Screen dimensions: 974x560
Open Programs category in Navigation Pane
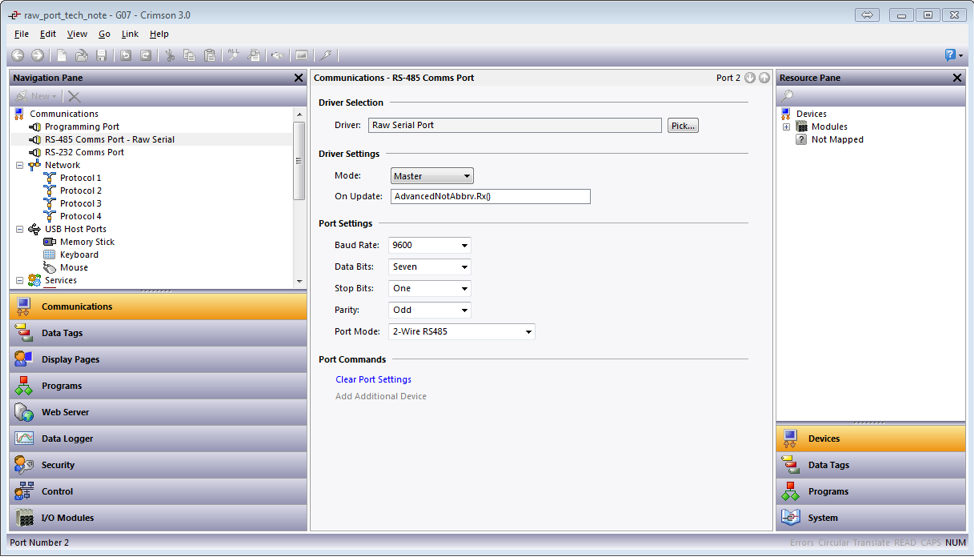point(158,386)
